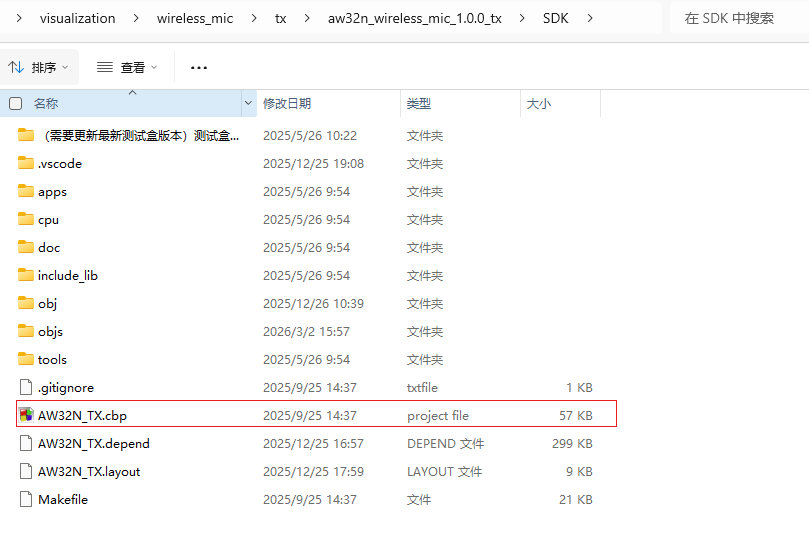
Task: Click the AW32N_TX.layout file icon
Action: (26, 471)
